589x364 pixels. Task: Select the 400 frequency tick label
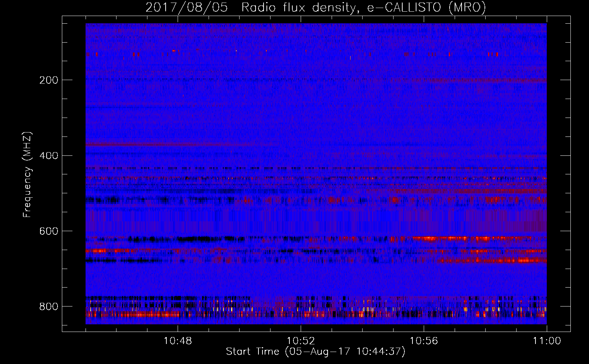(49, 156)
